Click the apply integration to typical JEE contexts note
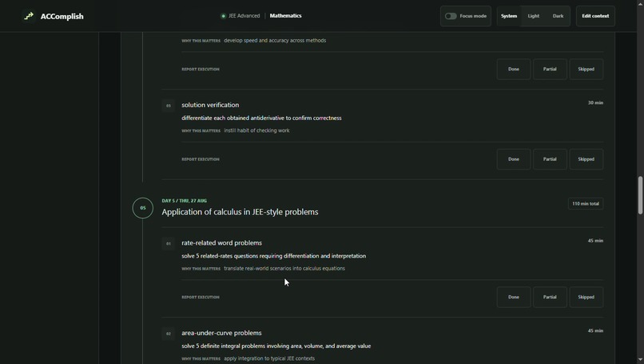Image resolution: width=644 pixels, height=364 pixels. pyautogui.click(x=269, y=358)
